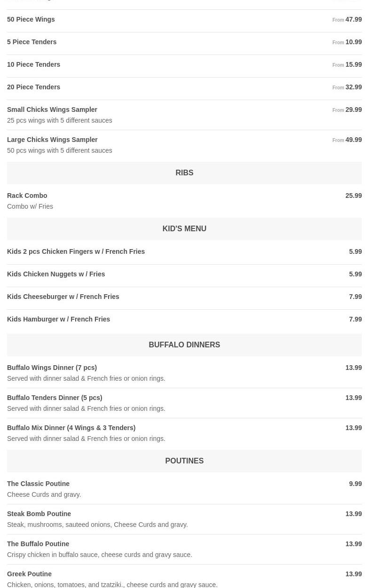Click the POUTINES section header
Screen dimensions: 369x588
point(184,461)
